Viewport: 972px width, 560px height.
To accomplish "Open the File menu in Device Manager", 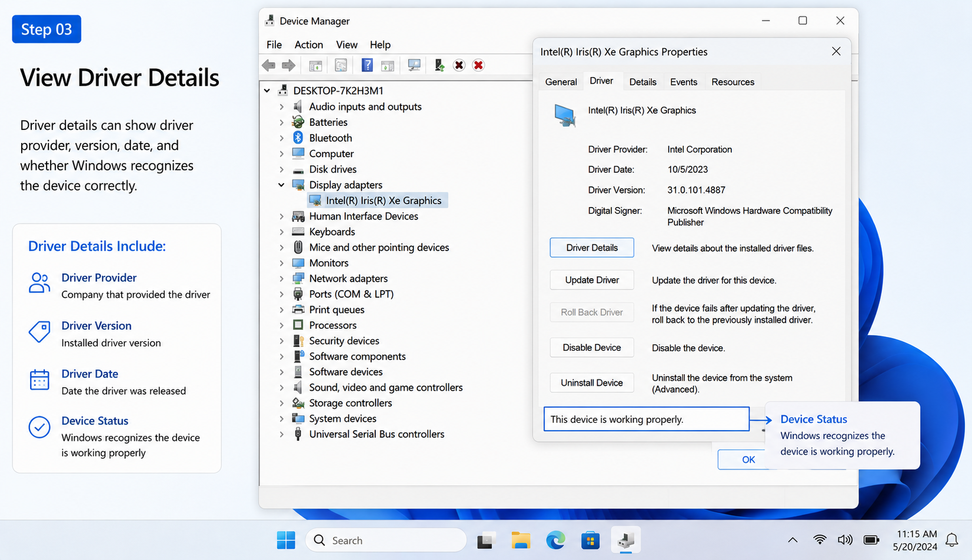I will 274,45.
